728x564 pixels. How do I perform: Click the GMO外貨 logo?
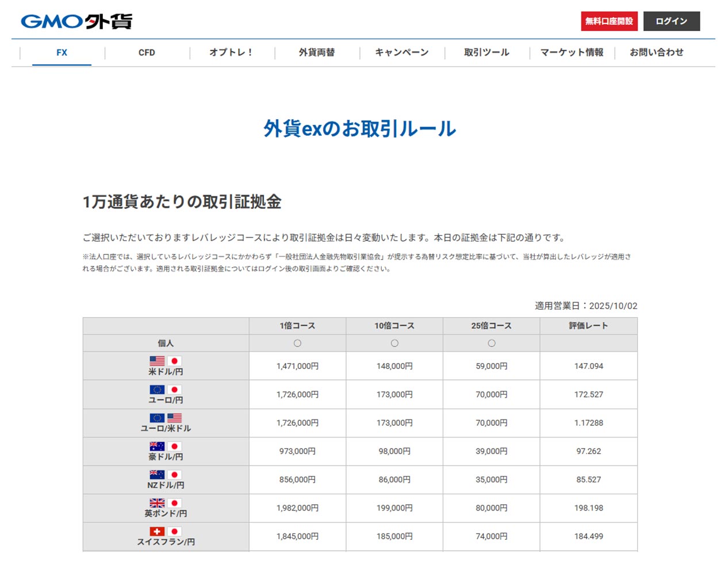click(76, 21)
